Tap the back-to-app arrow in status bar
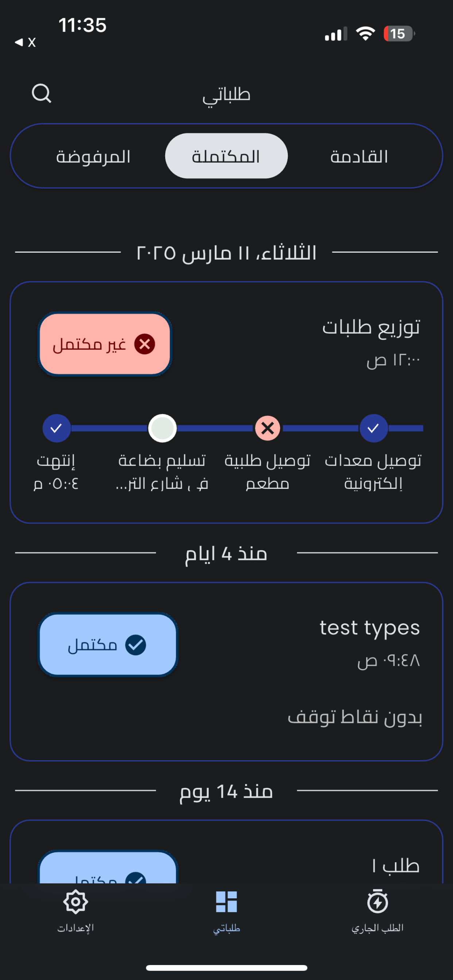 click(19, 42)
